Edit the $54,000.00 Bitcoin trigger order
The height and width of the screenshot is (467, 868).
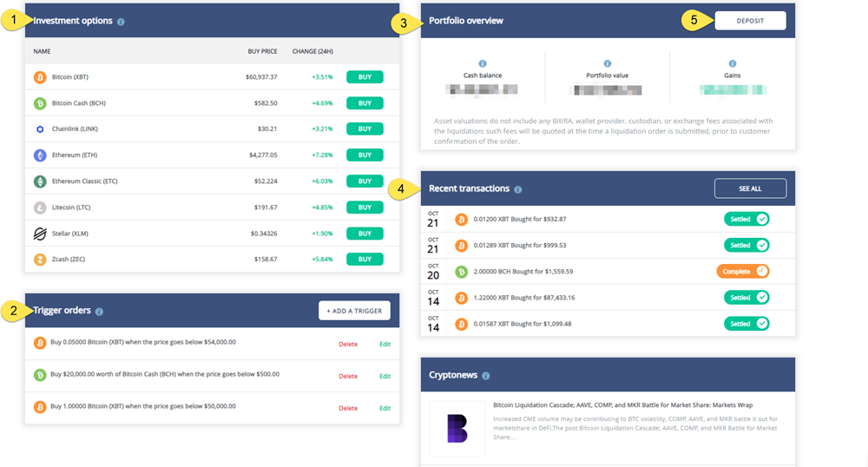click(x=385, y=344)
